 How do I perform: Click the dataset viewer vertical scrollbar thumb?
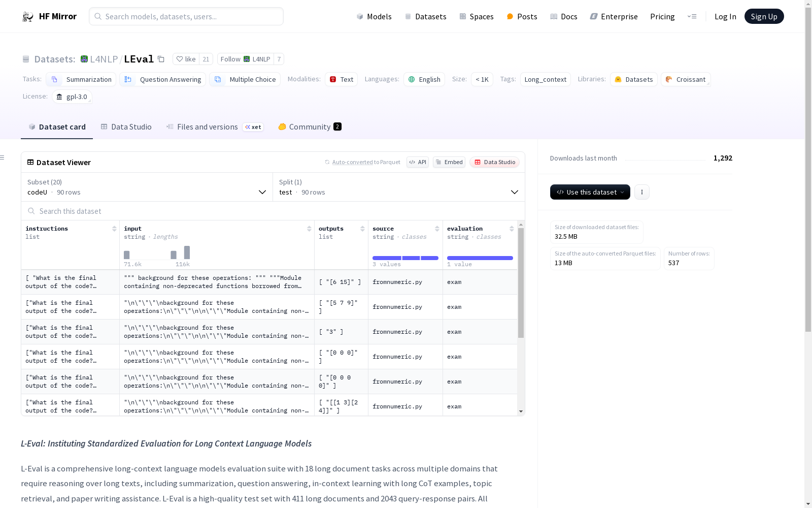521,282
